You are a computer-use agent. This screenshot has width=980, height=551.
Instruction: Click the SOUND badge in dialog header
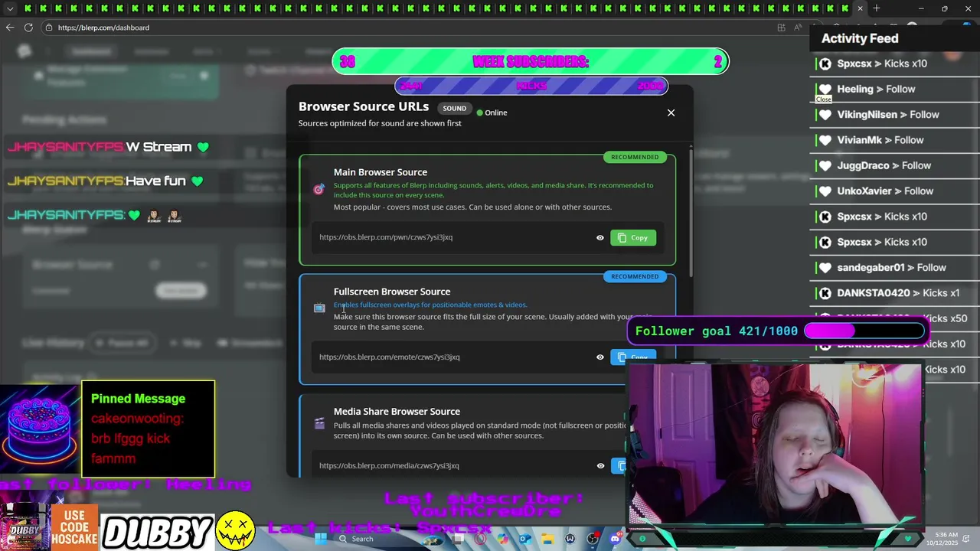454,109
